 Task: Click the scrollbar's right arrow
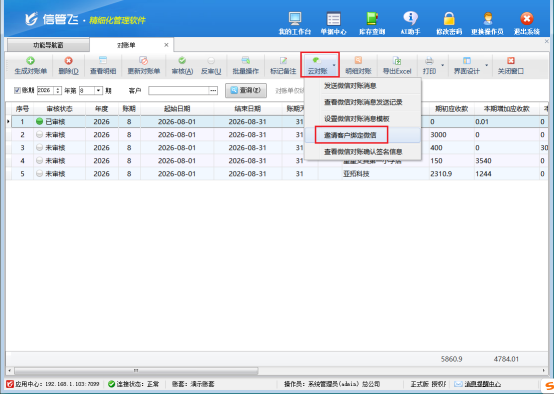tap(543, 371)
